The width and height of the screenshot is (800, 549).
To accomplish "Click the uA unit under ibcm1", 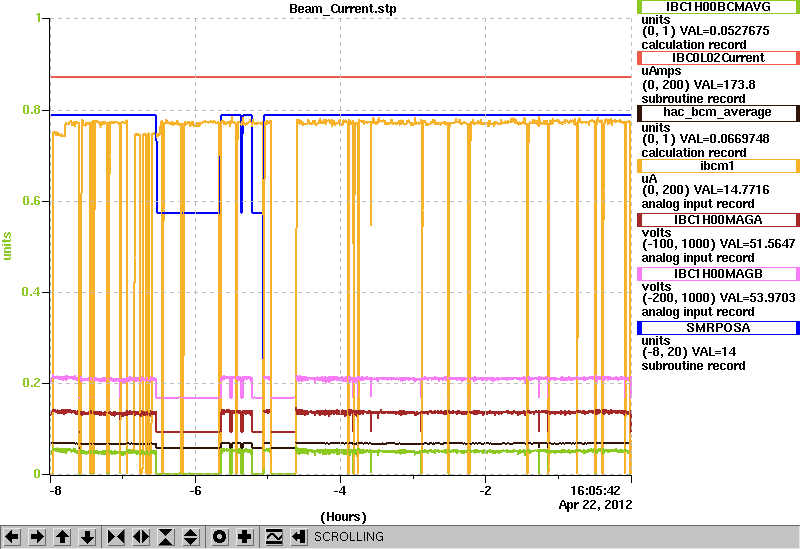I will pos(649,179).
